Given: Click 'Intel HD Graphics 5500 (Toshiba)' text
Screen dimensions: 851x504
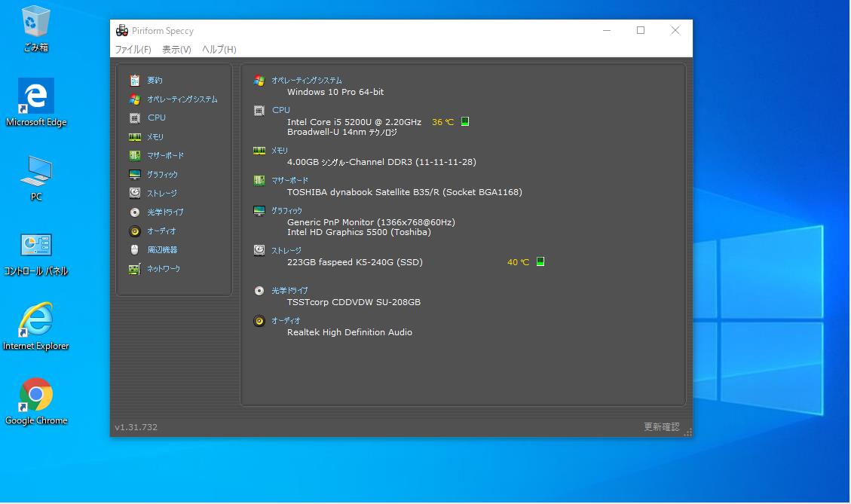Looking at the screenshot, I should [360, 232].
